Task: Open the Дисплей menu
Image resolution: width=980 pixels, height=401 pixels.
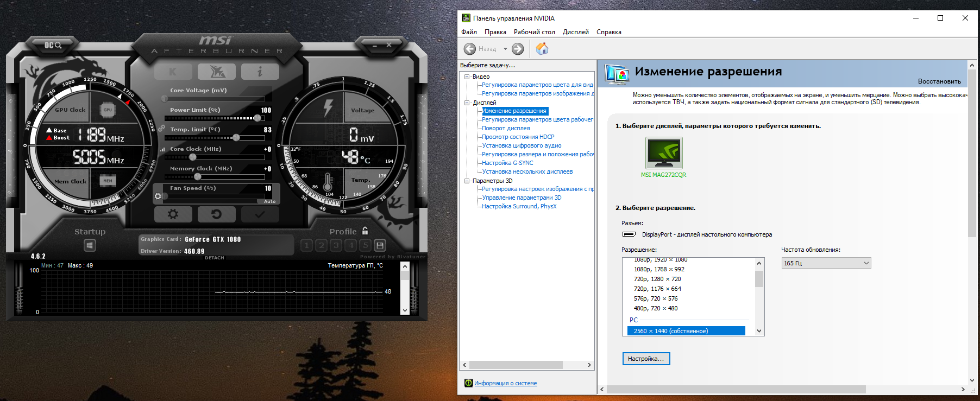Action: click(x=576, y=32)
